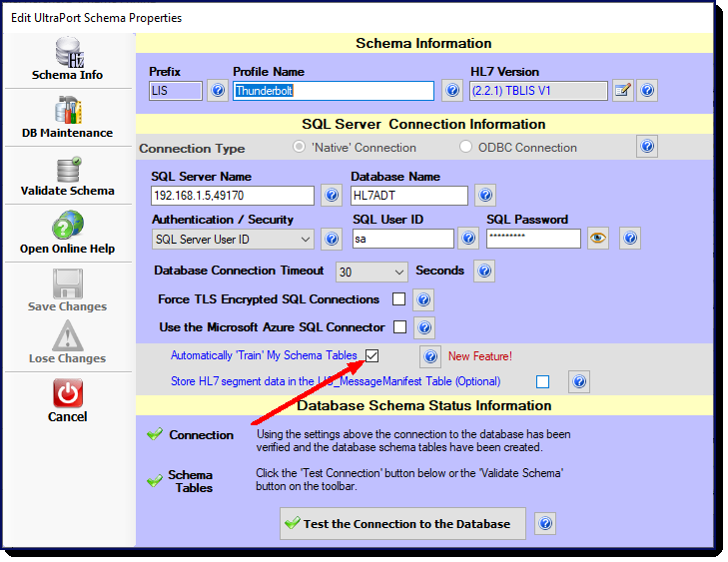The image size is (728, 562).
Task: Click the Lose Changes warning icon
Action: click(68, 335)
